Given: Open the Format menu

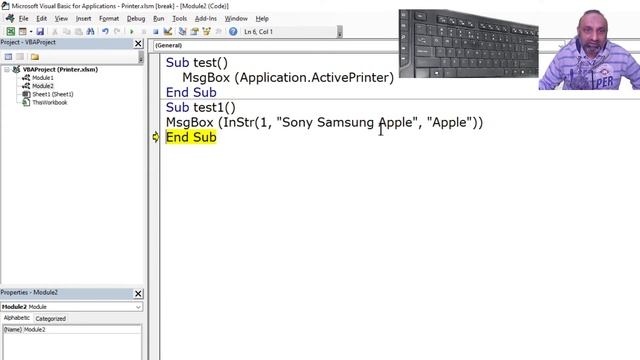Looking at the screenshot, I should coord(109,19).
